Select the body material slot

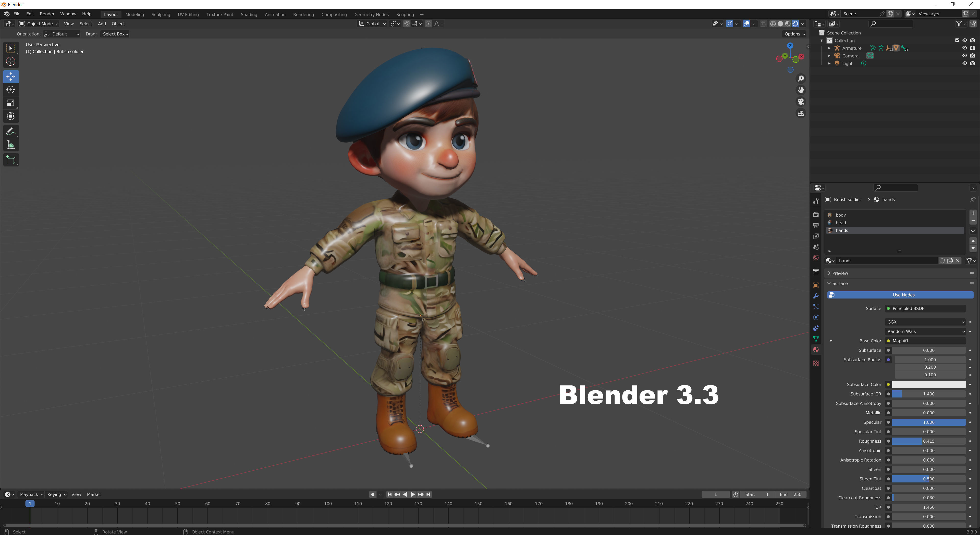(895, 215)
